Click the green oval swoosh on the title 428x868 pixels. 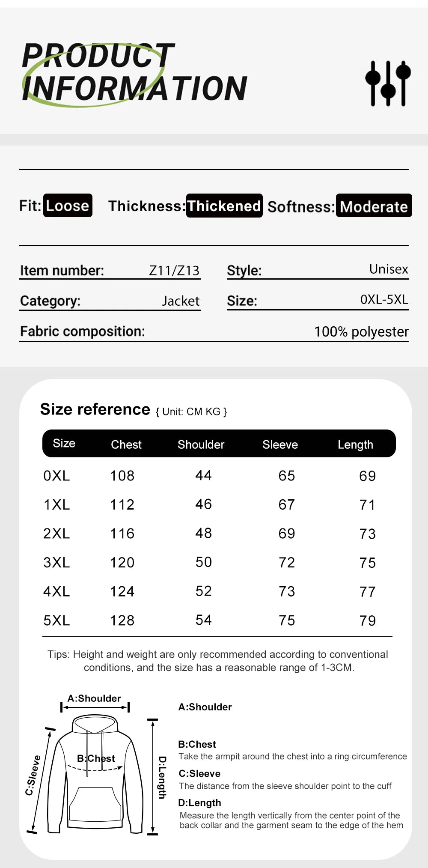tap(96, 75)
